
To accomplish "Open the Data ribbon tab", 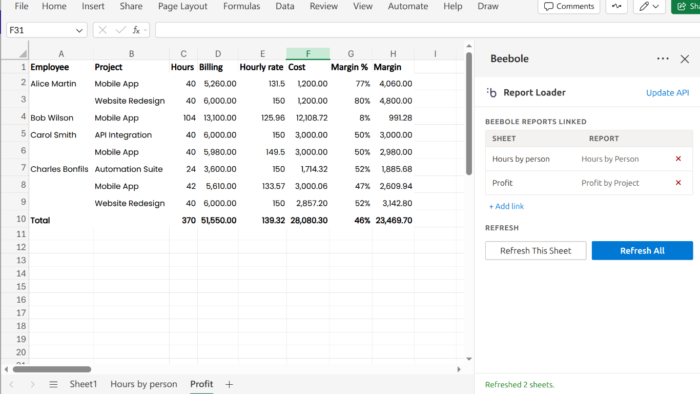I will (x=285, y=6).
